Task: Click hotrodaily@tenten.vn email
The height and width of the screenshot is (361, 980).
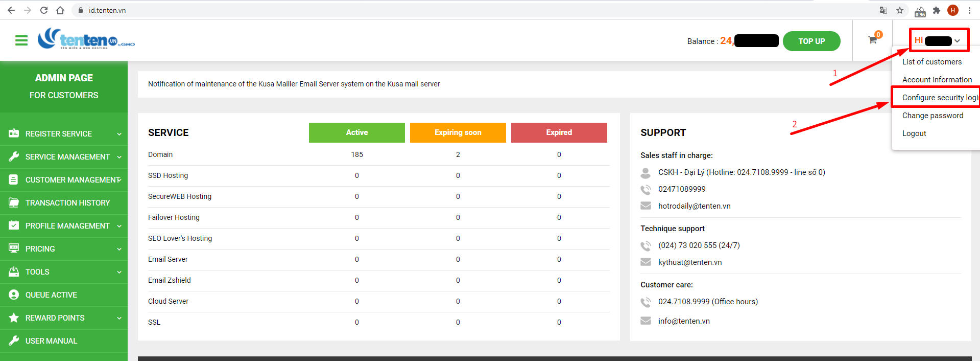Action: click(x=695, y=206)
